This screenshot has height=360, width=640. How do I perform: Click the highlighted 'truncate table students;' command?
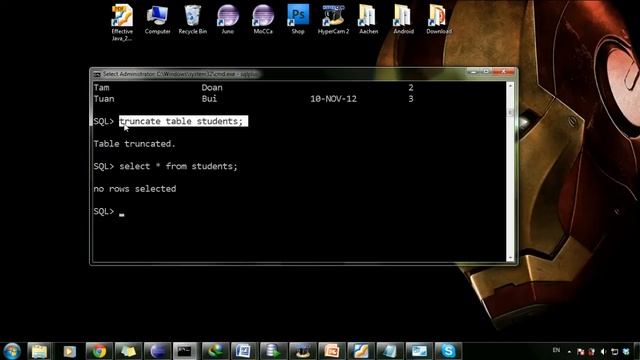coord(183,121)
